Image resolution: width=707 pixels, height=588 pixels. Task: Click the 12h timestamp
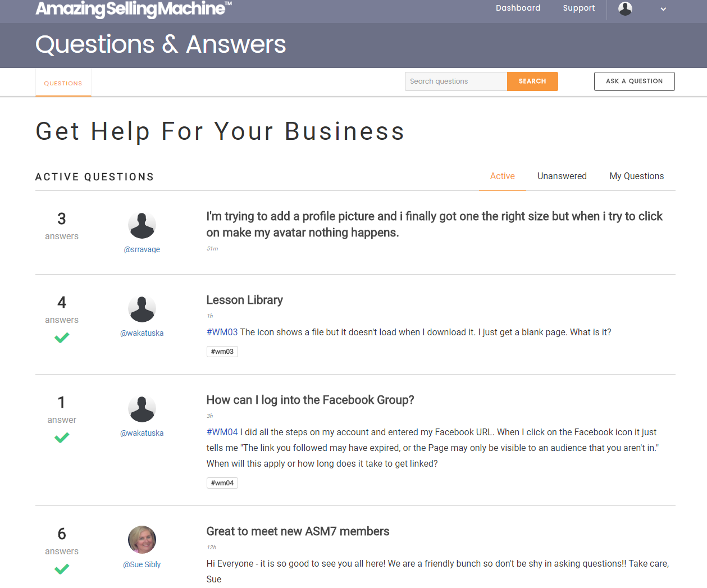pos(211,548)
